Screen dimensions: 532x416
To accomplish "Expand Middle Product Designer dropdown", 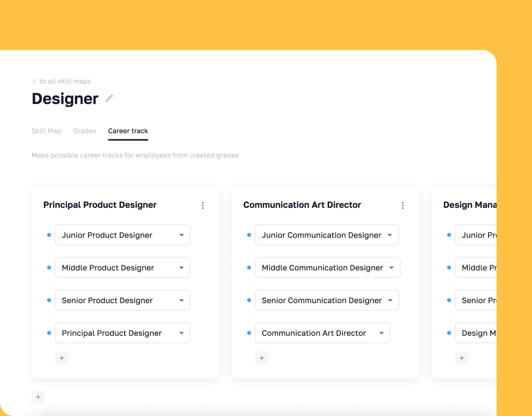I will (181, 268).
